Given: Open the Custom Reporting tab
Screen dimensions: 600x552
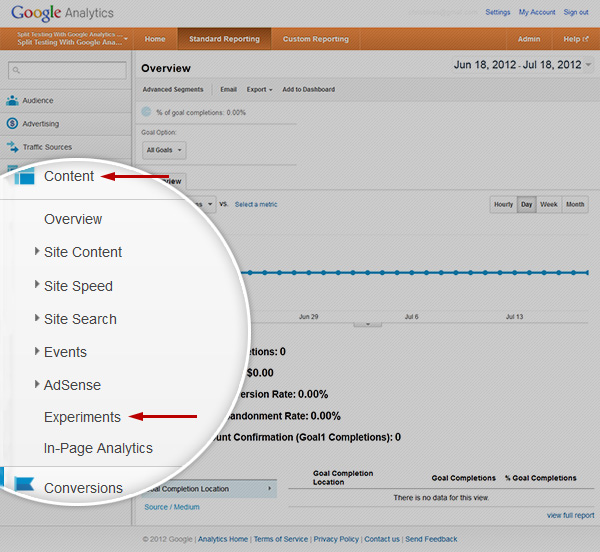Looking at the screenshot, I should [x=316, y=39].
